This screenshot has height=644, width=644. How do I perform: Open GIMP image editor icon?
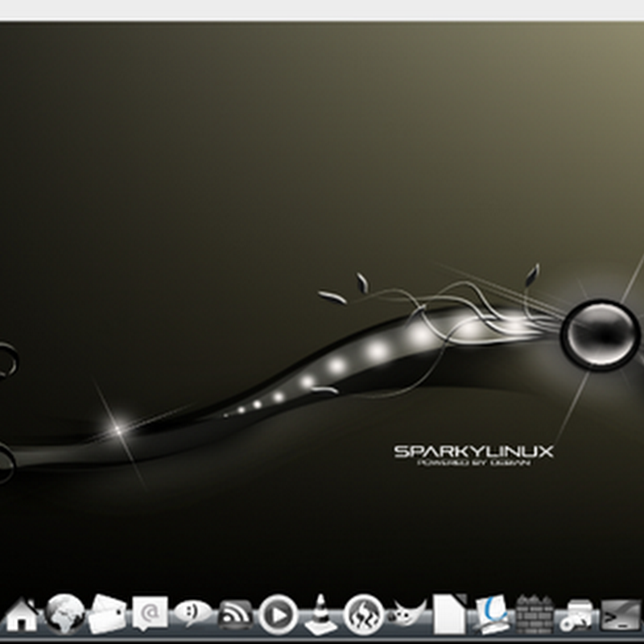[x=408, y=613]
